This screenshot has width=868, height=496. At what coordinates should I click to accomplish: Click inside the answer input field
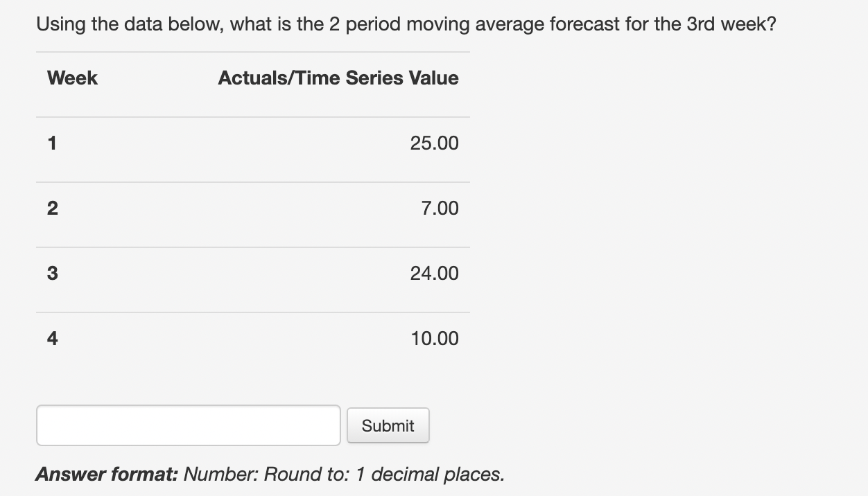point(188,425)
